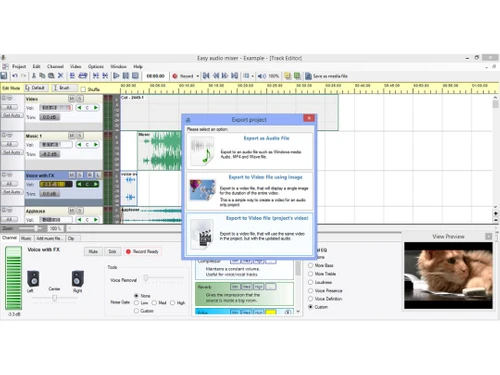Click the yellow notes toolbar icon

pos(288,76)
